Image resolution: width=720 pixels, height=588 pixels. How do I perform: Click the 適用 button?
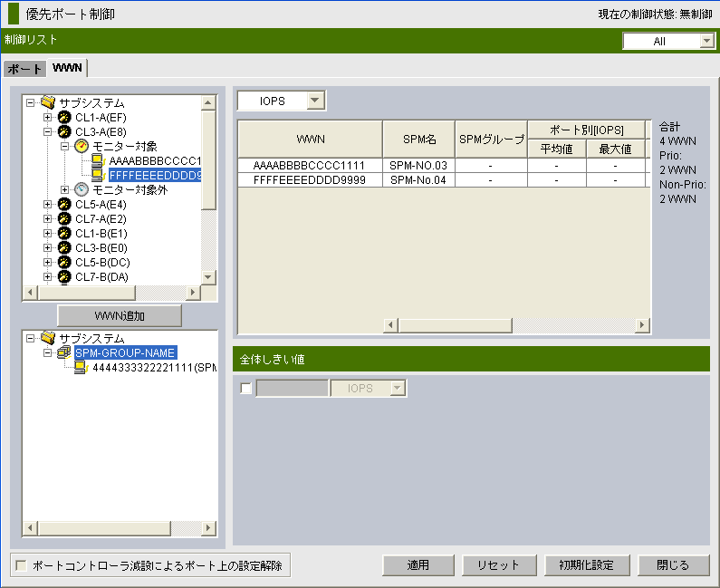click(x=418, y=565)
